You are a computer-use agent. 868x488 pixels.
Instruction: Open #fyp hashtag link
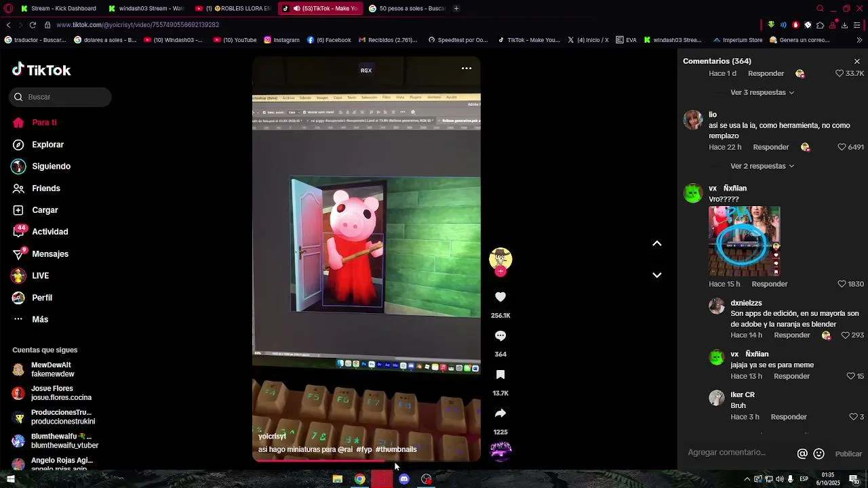[x=364, y=449]
